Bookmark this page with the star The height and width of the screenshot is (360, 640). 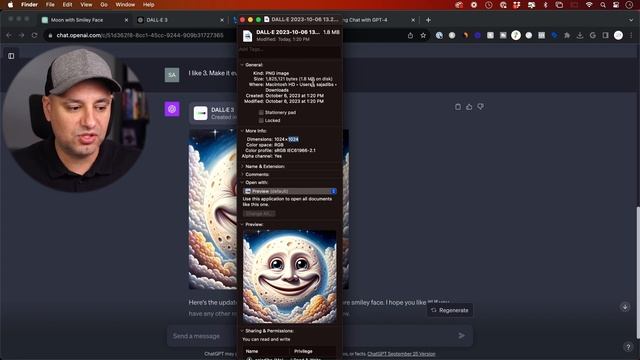pyautogui.click(x=423, y=36)
